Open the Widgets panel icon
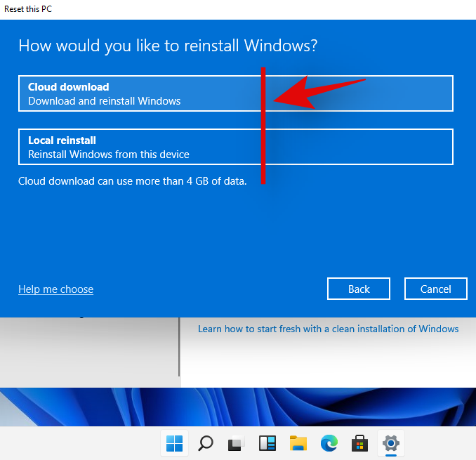This screenshot has height=460, width=476. 267,443
